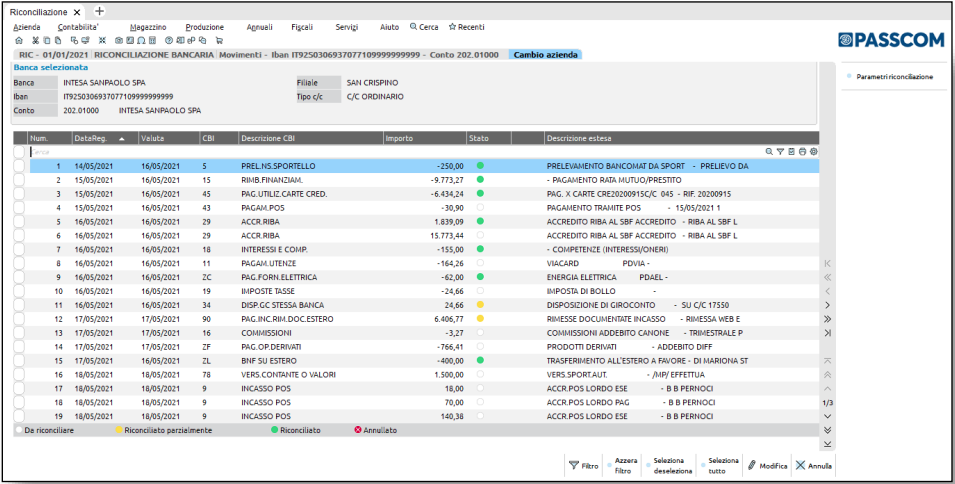Click the Importo column header

(425, 139)
